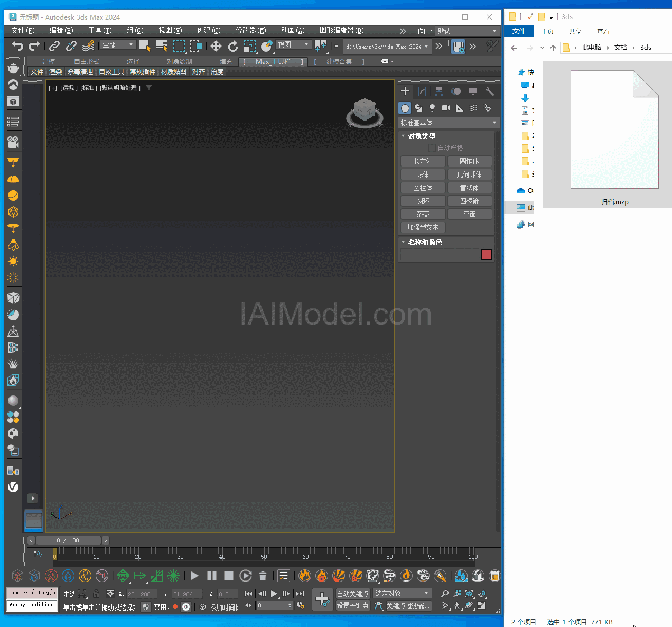
Task: Toggle the selection lock padlock icon
Action: (96, 594)
